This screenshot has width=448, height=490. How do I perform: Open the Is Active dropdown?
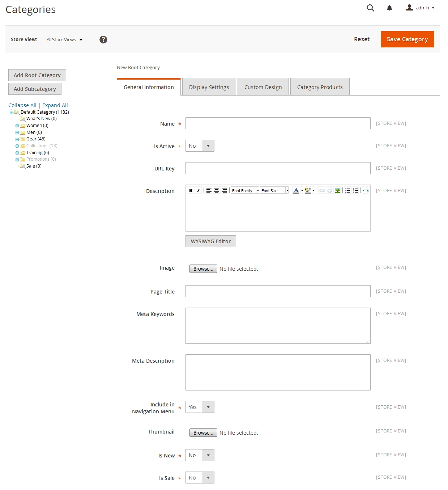point(200,146)
